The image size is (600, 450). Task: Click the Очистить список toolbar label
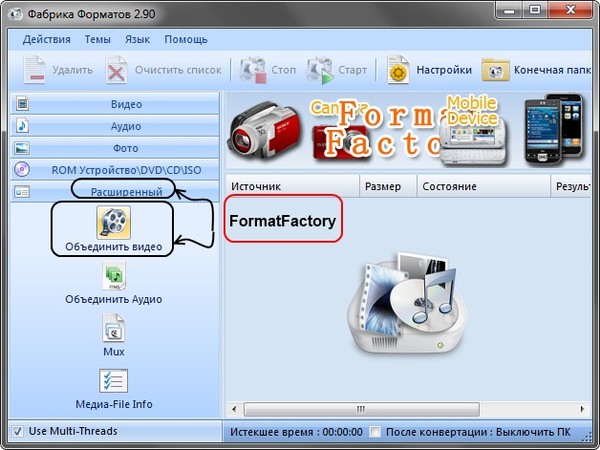pyautogui.click(x=178, y=70)
